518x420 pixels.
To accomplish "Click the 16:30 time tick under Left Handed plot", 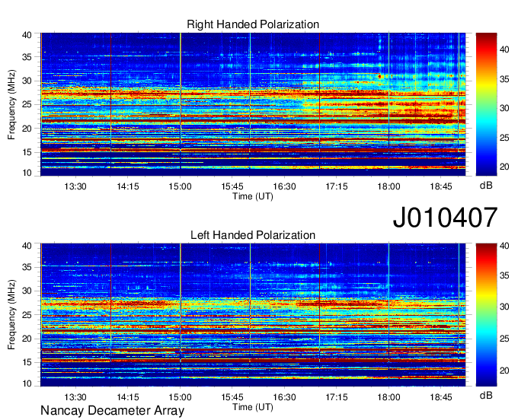I will tap(284, 397).
